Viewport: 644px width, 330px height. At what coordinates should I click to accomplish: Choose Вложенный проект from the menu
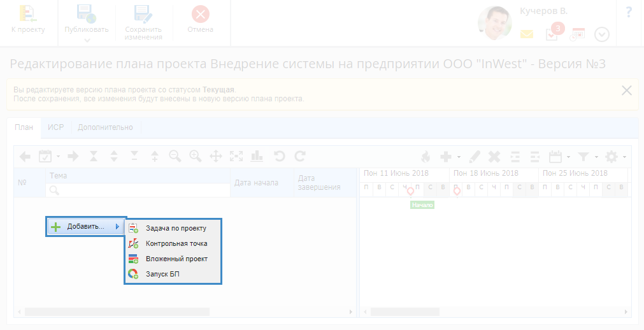click(x=176, y=259)
